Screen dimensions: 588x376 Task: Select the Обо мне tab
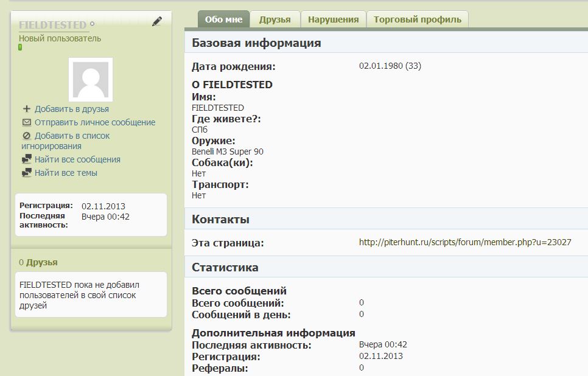[223, 19]
